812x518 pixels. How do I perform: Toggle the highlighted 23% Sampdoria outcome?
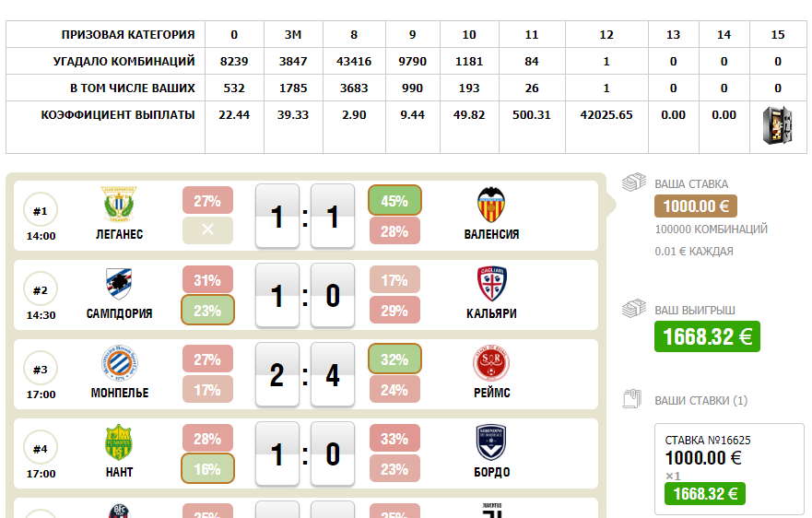click(207, 311)
